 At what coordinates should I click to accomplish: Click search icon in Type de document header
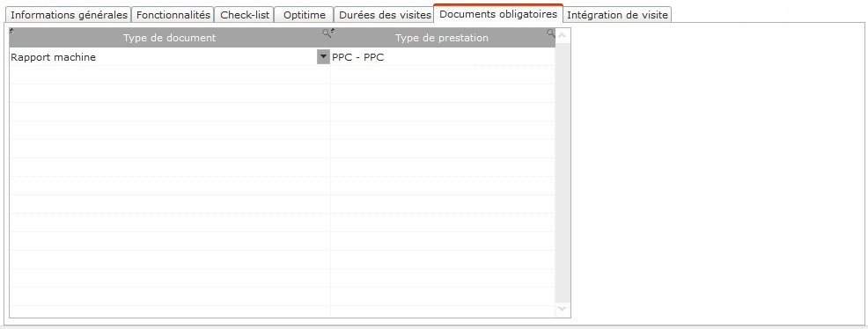(x=327, y=33)
